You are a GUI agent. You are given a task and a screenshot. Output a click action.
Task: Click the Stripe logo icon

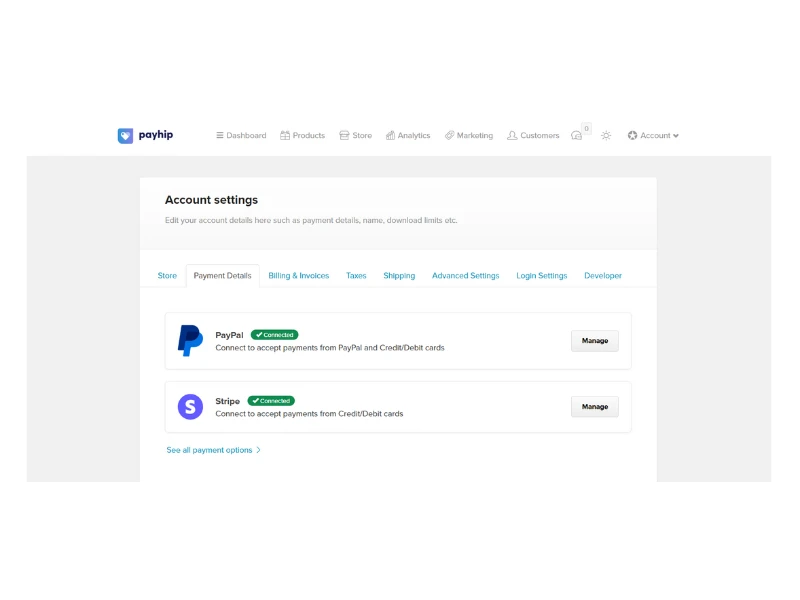pos(190,407)
